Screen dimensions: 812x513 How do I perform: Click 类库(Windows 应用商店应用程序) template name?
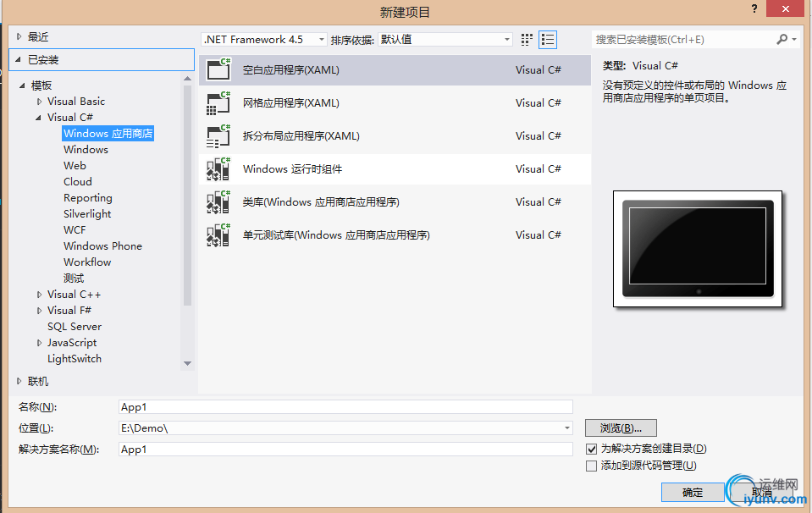[321, 202]
